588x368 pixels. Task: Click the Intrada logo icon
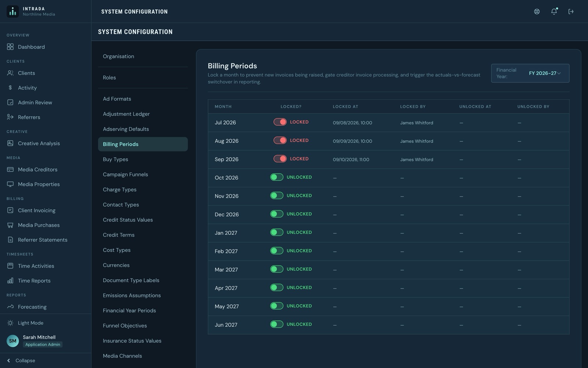click(x=12, y=11)
